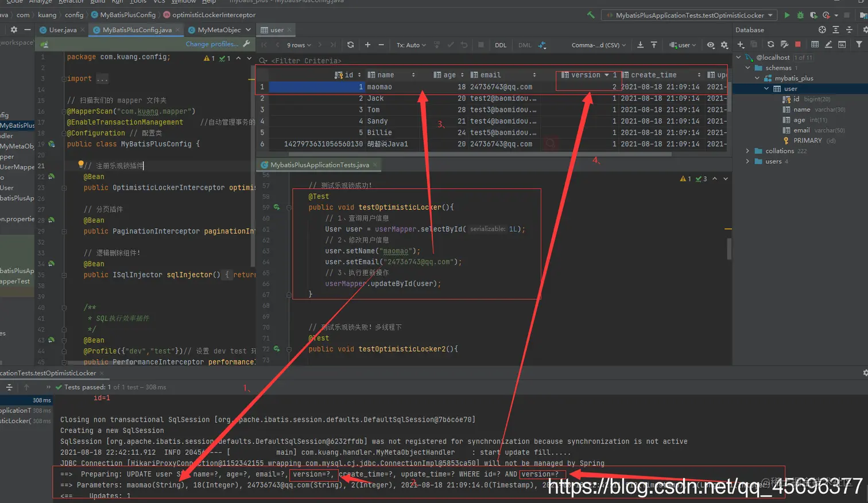Click Spring bean gutter icon on line 22
The height and width of the screenshot is (503, 868).
[x=52, y=177]
